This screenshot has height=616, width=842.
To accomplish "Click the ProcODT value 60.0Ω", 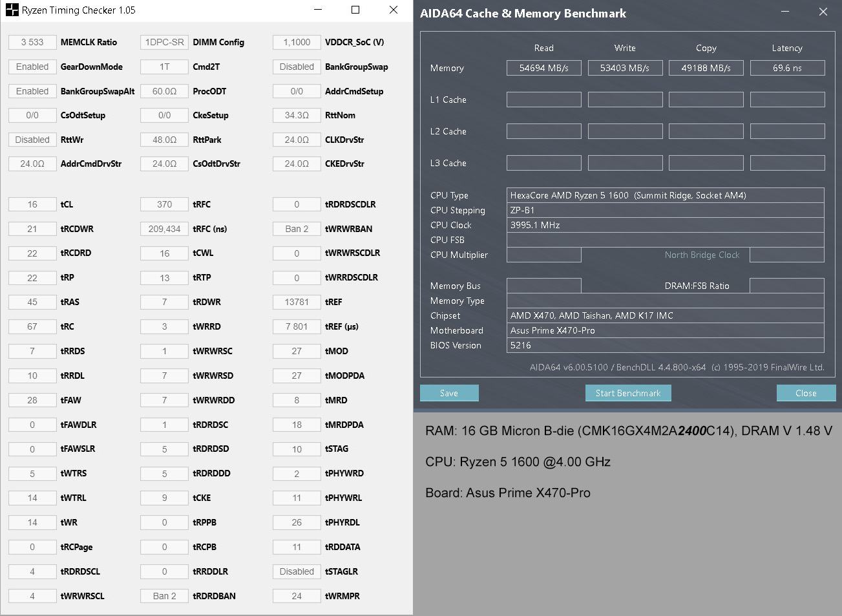I will 164,91.
